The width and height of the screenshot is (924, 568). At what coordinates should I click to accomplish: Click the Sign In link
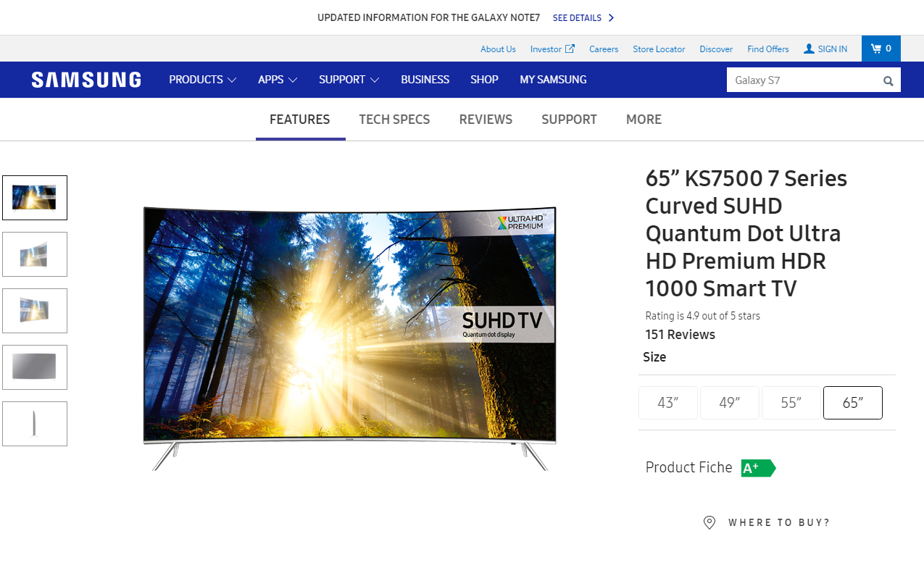(x=833, y=49)
